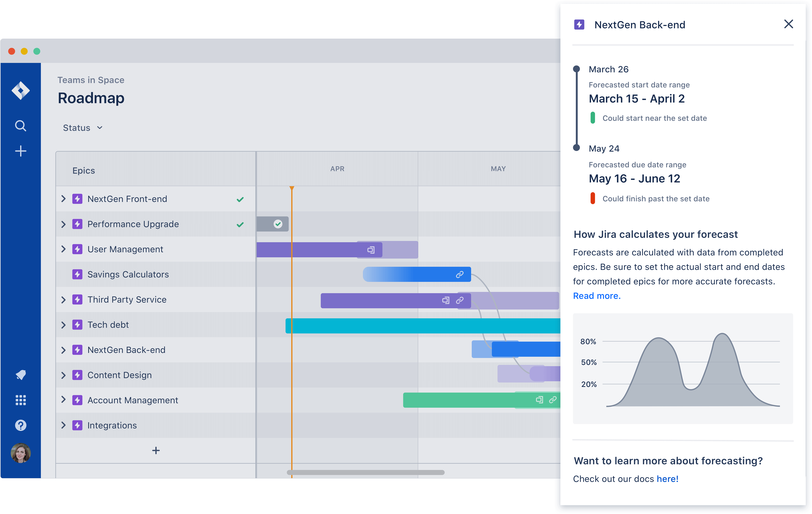The image size is (812, 514).
Task: Toggle completion checkmark on Performance Upgrade
Action: (x=241, y=224)
